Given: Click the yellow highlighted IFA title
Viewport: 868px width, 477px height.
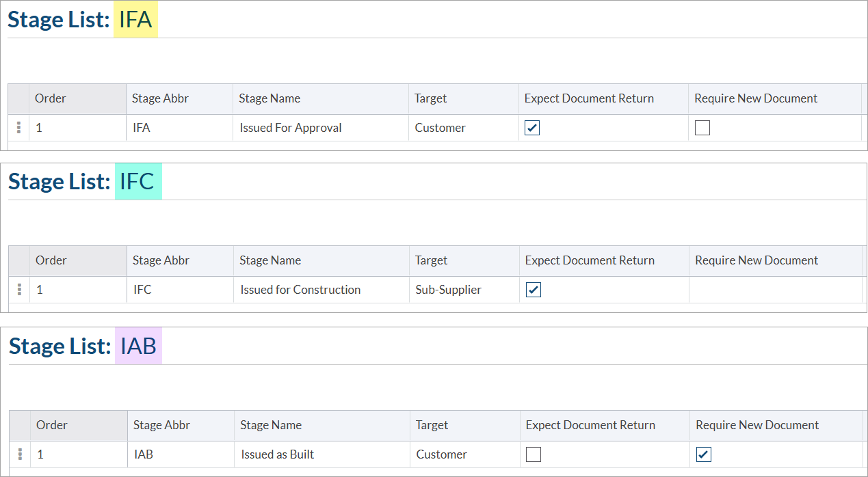Looking at the screenshot, I should coord(135,20).
